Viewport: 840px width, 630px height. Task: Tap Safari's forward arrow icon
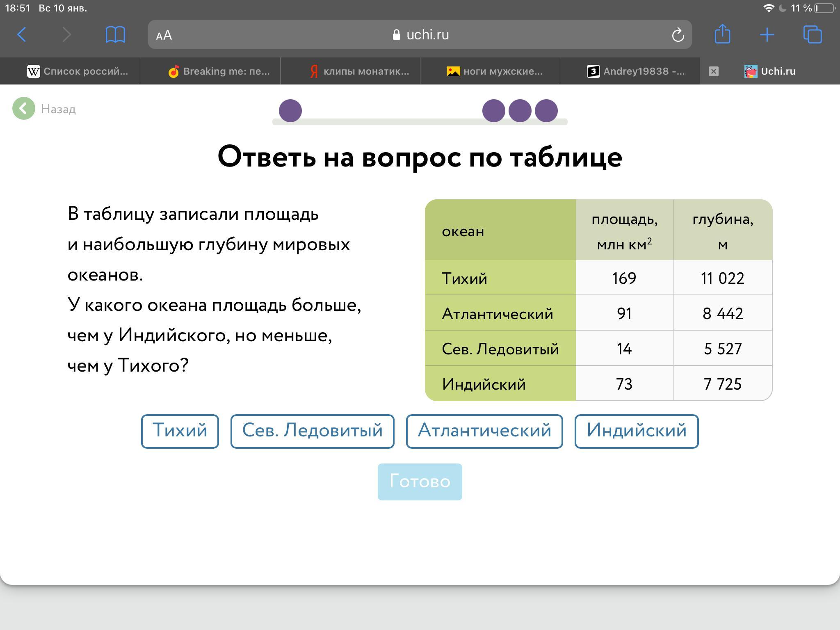67,34
